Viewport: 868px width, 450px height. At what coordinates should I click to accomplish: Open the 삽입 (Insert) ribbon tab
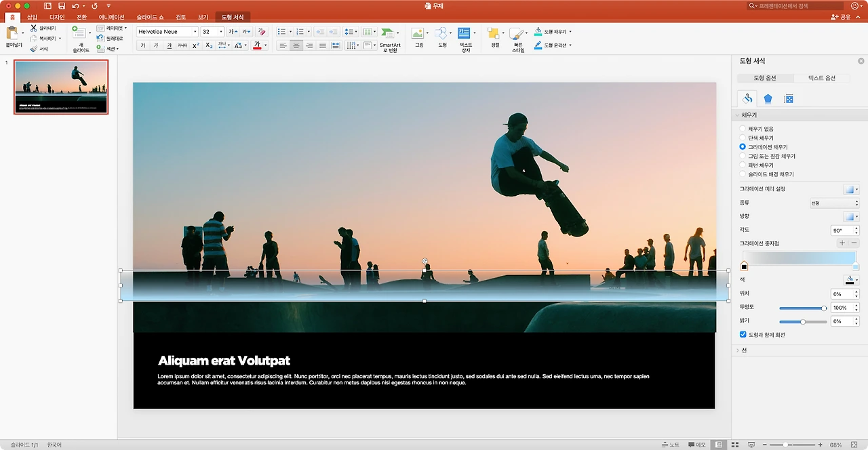coord(32,16)
